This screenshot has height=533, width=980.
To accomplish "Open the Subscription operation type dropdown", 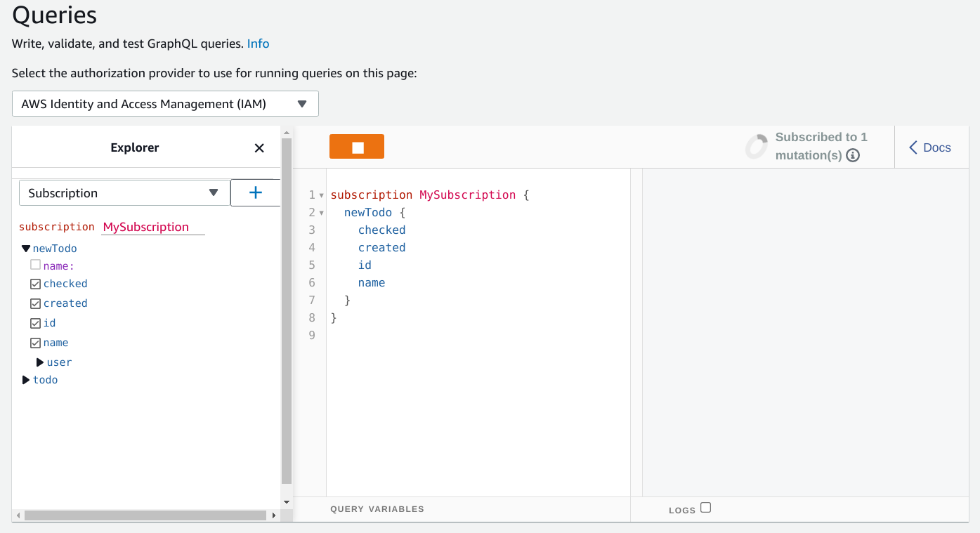I will pyautogui.click(x=124, y=193).
